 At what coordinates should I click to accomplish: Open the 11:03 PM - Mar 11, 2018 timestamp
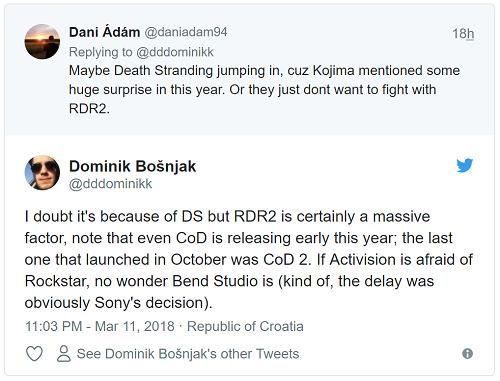pos(100,326)
